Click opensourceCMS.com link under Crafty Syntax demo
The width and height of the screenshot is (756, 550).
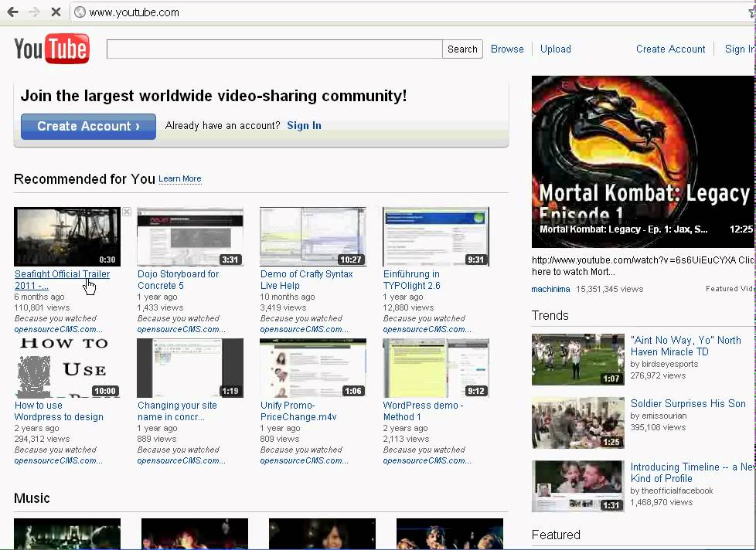click(x=305, y=329)
